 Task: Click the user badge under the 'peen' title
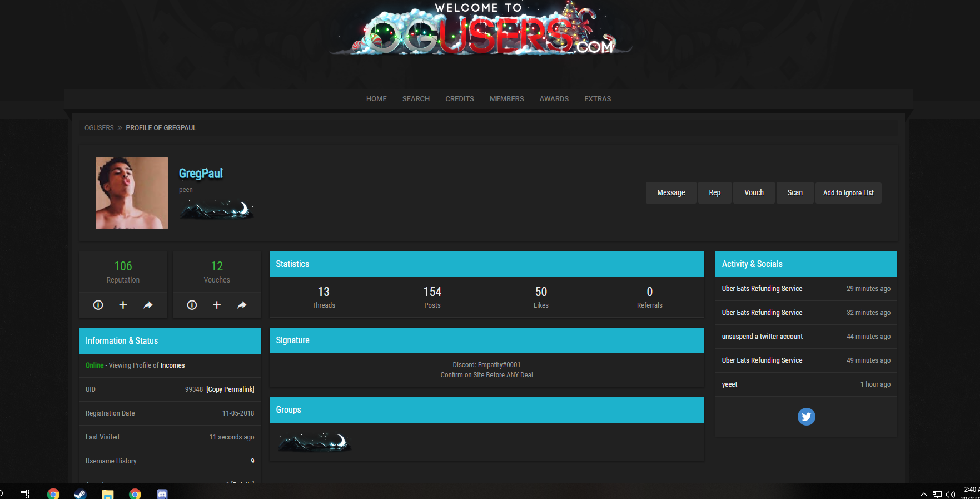click(216, 209)
